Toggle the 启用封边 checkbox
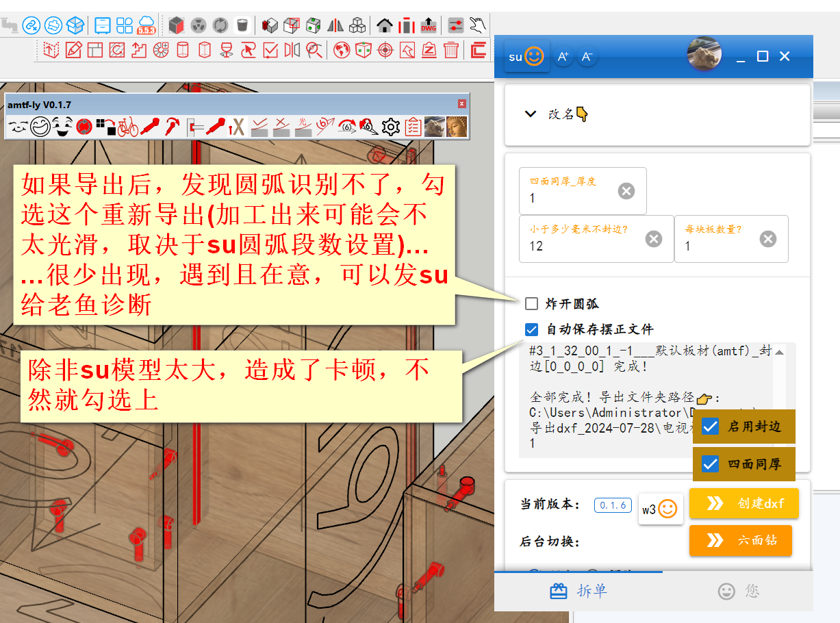The image size is (840, 623). [711, 427]
